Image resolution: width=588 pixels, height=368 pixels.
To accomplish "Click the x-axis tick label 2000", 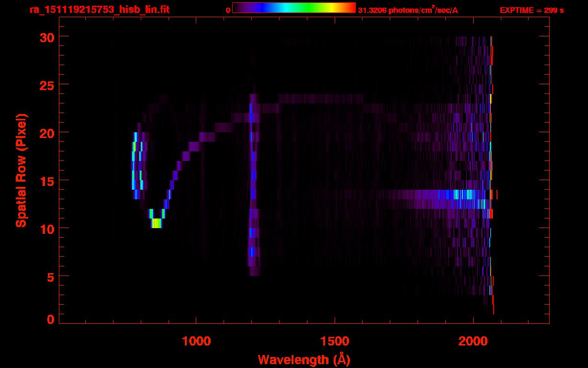I will click(x=473, y=341).
